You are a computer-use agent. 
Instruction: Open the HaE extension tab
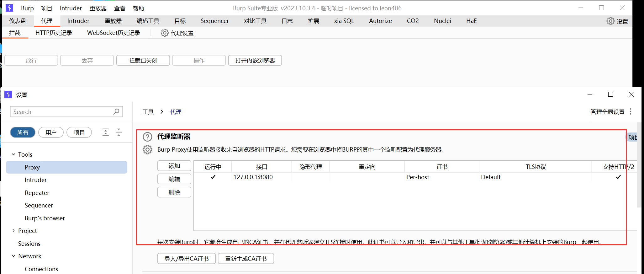(x=472, y=21)
